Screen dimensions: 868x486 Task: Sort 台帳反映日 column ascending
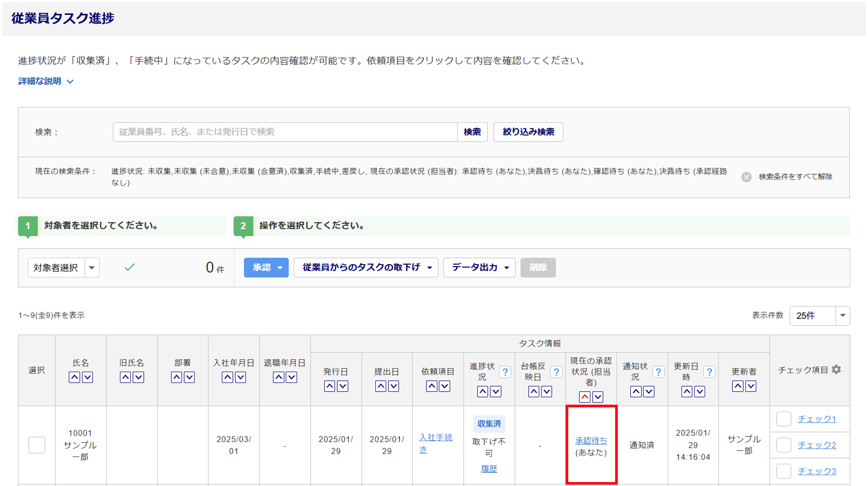point(534,392)
